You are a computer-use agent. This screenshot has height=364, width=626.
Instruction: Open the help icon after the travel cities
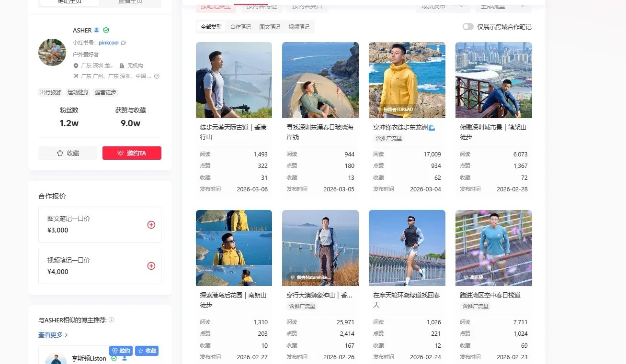(157, 76)
